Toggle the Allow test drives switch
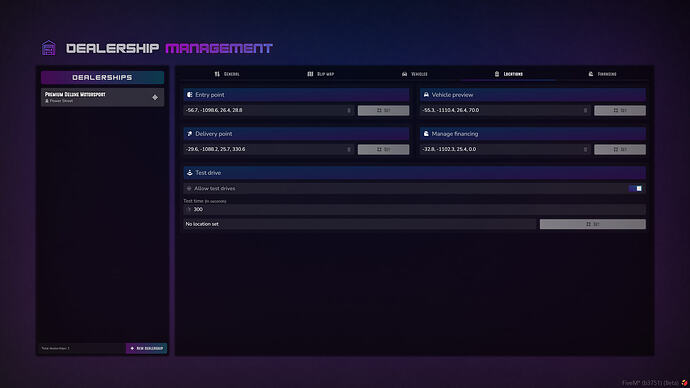 (635, 188)
